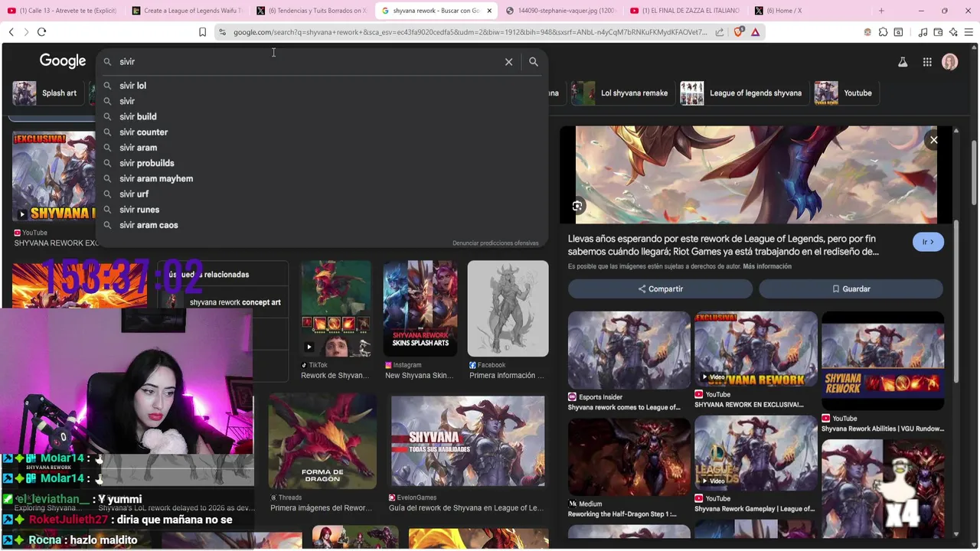Click the Guardar save button
Screen dimensions: 980x551
pos(851,289)
